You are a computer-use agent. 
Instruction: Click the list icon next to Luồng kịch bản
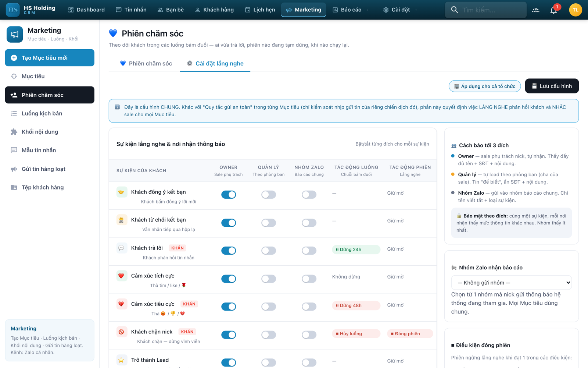[14, 113]
